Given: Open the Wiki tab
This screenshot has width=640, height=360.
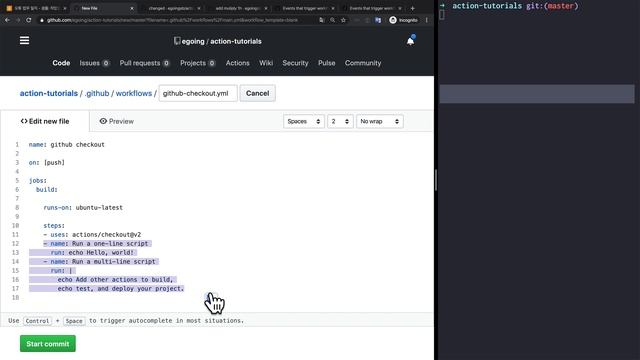Looking at the screenshot, I should [x=266, y=63].
